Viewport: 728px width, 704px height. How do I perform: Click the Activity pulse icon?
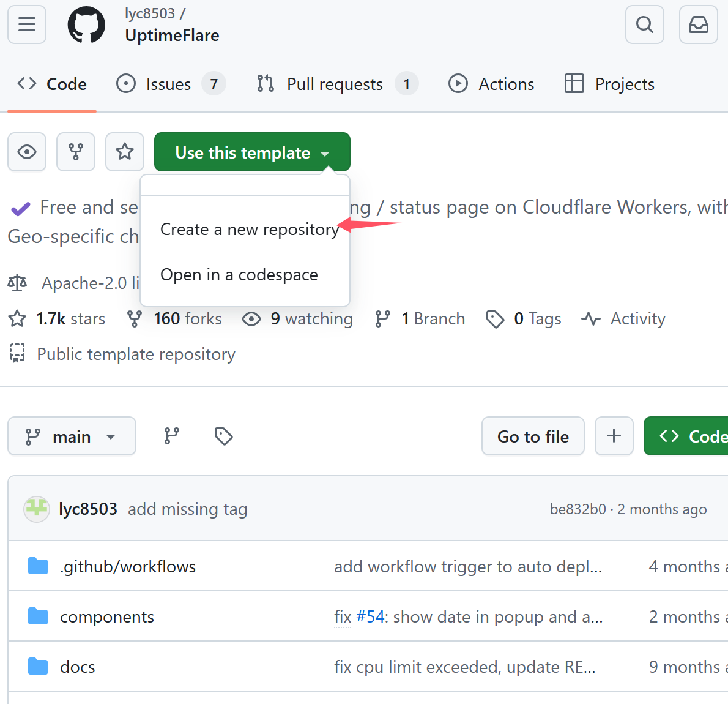(x=591, y=319)
